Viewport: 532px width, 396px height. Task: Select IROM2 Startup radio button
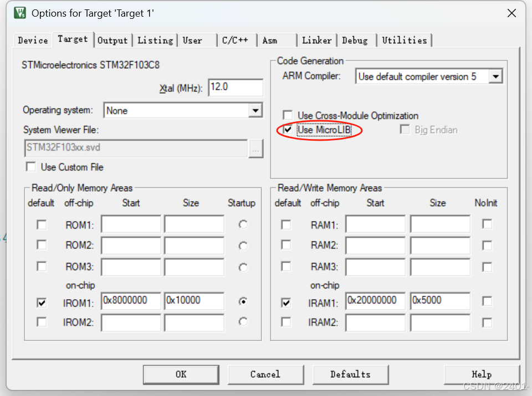[x=243, y=322]
